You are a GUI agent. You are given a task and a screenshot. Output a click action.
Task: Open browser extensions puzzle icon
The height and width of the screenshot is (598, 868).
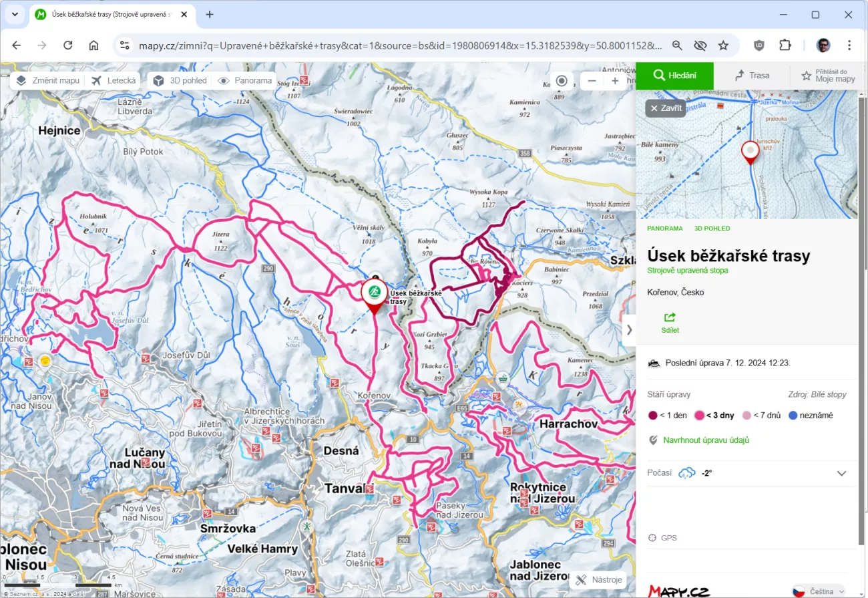click(785, 45)
